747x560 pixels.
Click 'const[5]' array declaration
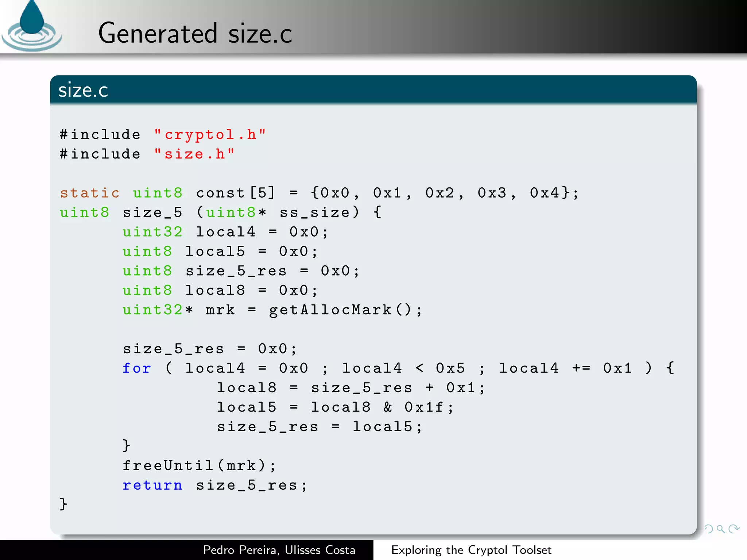[235, 192]
